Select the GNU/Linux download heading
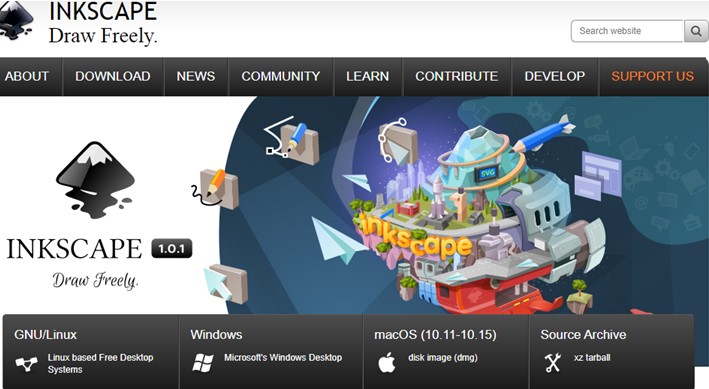This screenshot has height=389, width=709. 45,335
